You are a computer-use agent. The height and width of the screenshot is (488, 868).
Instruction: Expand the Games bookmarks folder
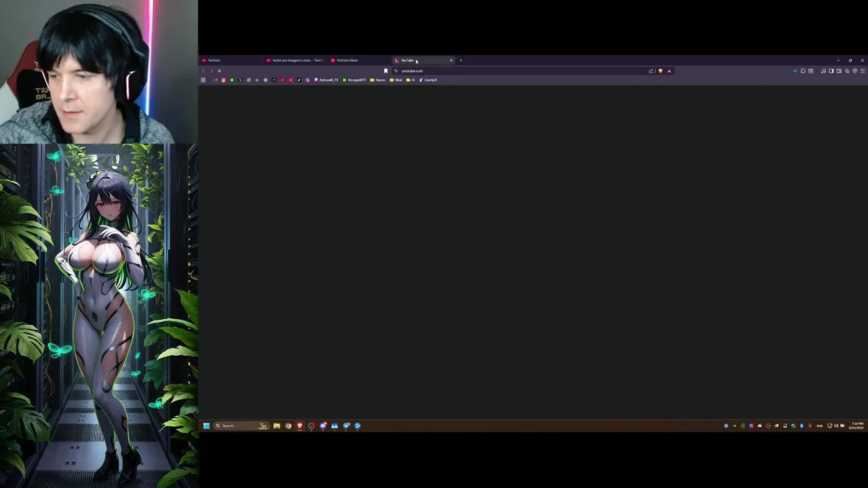(378, 80)
